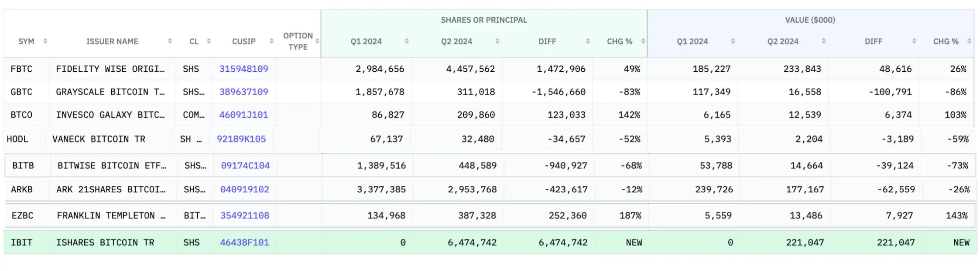Sort by the CL column arrows
980x271 pixels.
click(209, 41)
